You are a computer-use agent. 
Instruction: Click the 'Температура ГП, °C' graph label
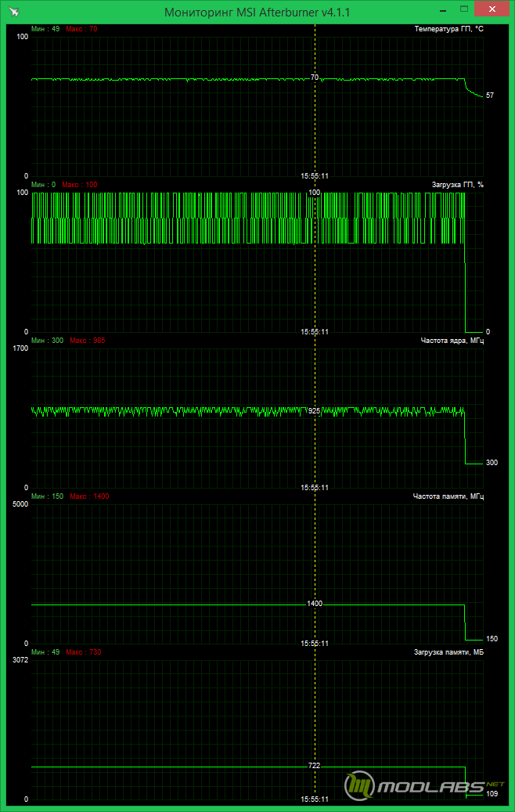tap(448, 29)
